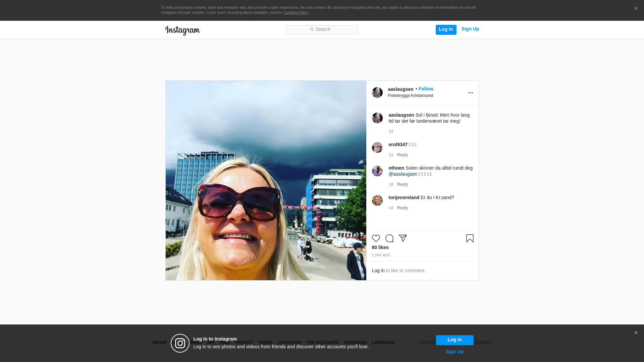Open the ABOUT footer link
Screen dimensions: 644x362
[x=159, y=343]
